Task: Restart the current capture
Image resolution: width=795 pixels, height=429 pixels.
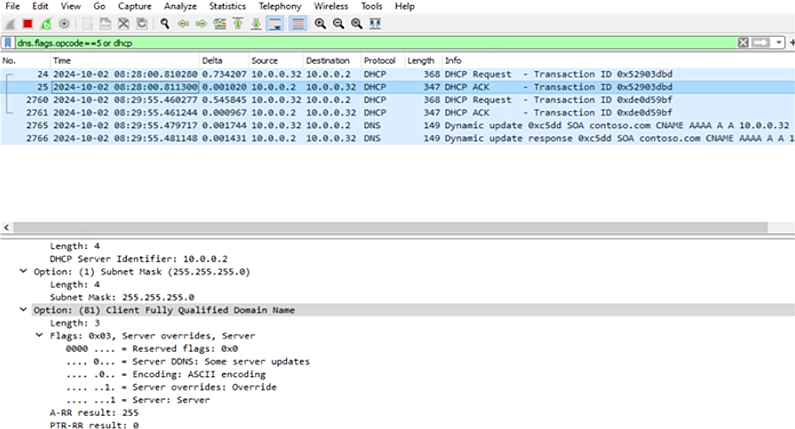Action: [x=46, y=24]
